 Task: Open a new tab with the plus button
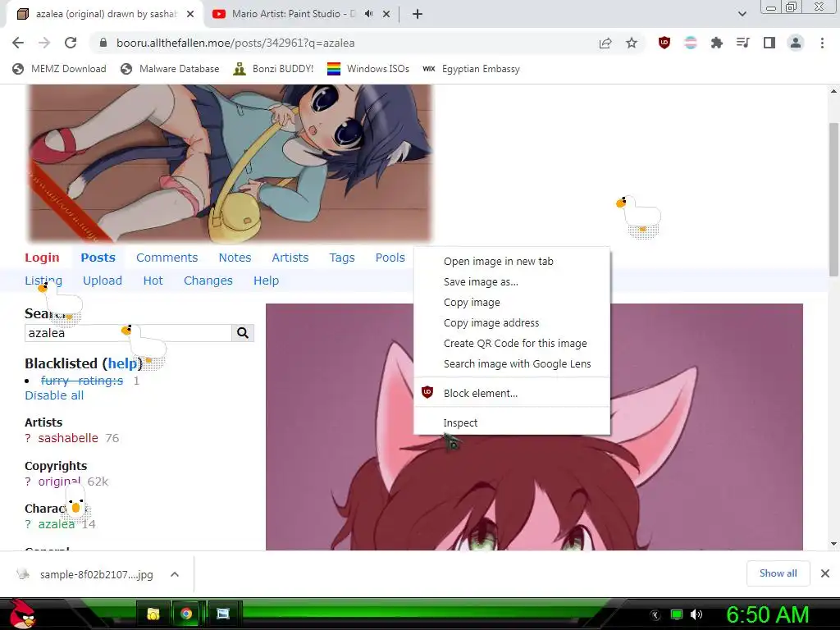pos(418,14)
